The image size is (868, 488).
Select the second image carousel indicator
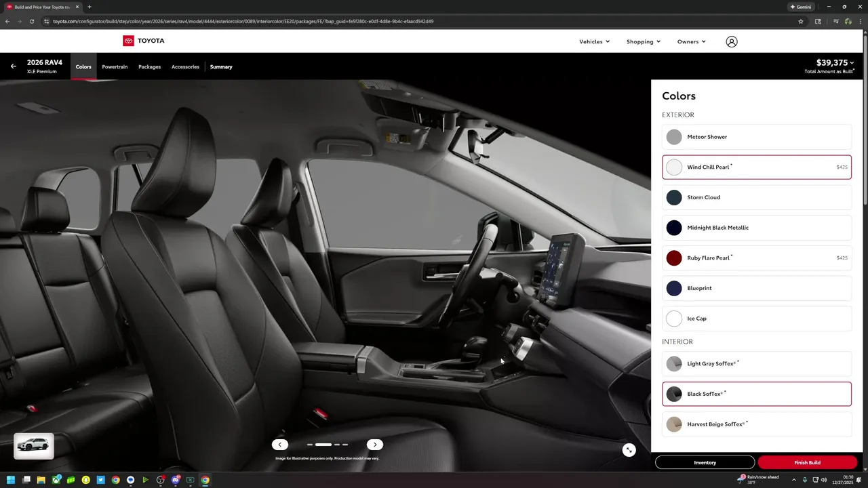[x=323, y=445]
